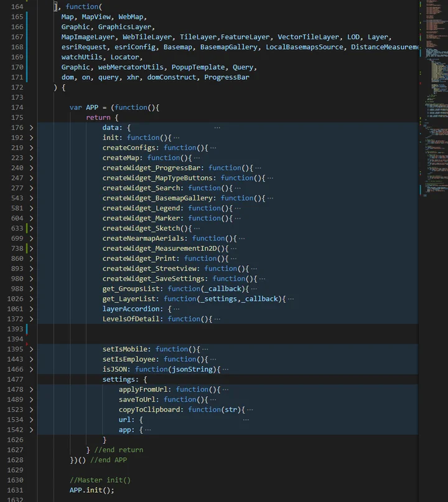Image resolution: width=448 pixels, height=502 pixels.
Task: Expand createWidget_Marker fold arrow
Action: click(x=31, y=219)
